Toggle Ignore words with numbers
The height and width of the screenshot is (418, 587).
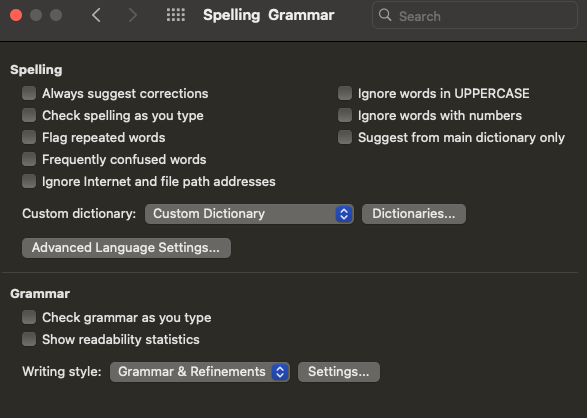click(x=345, y=115)
